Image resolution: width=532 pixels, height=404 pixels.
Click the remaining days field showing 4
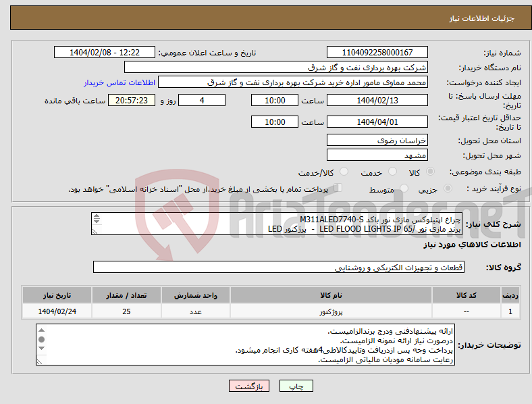click(202, 100)
